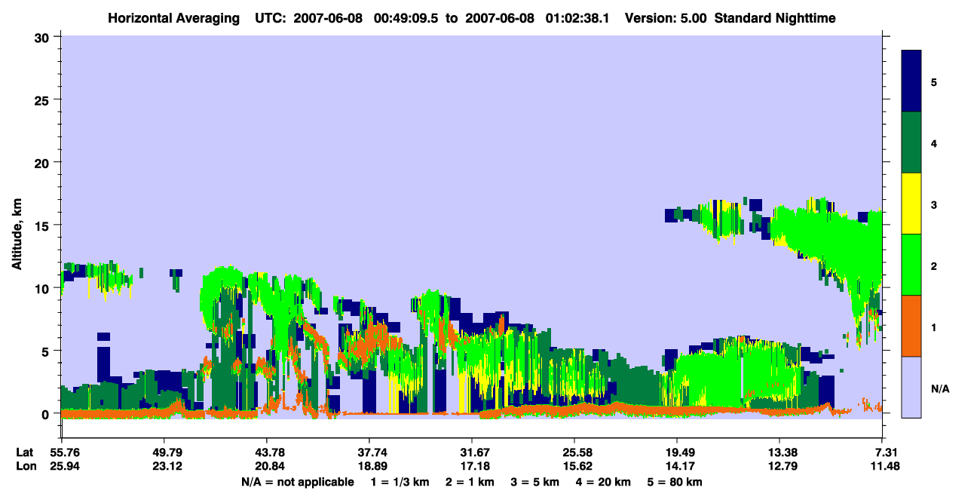Click the end time '01:02:38.1' in title
The width and height of the screenshot is (980, 503).
[577, 17]
